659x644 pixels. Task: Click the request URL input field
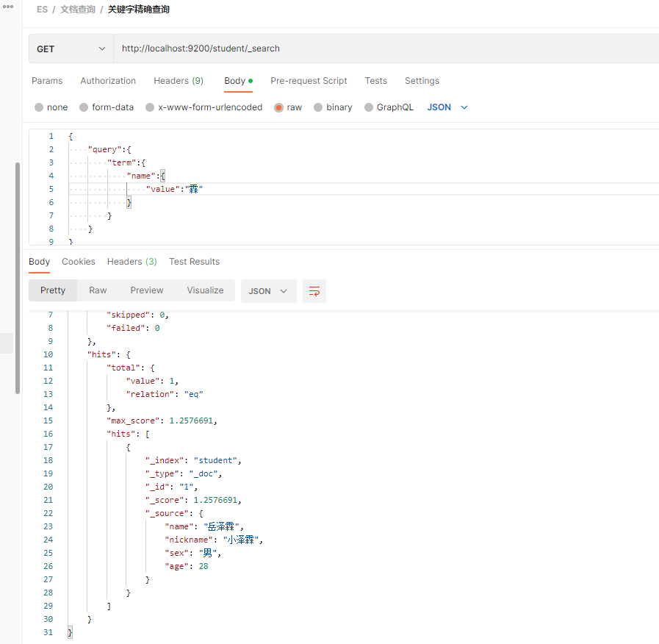pos(386,49)
